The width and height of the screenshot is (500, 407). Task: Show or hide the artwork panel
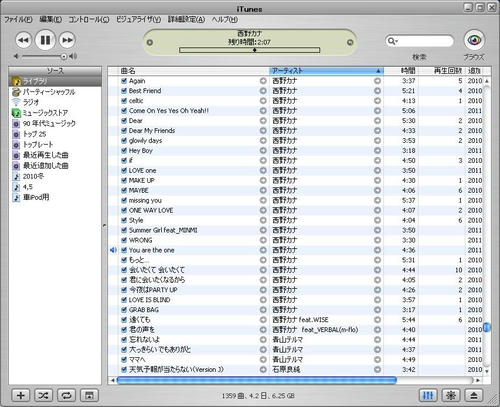89,395
